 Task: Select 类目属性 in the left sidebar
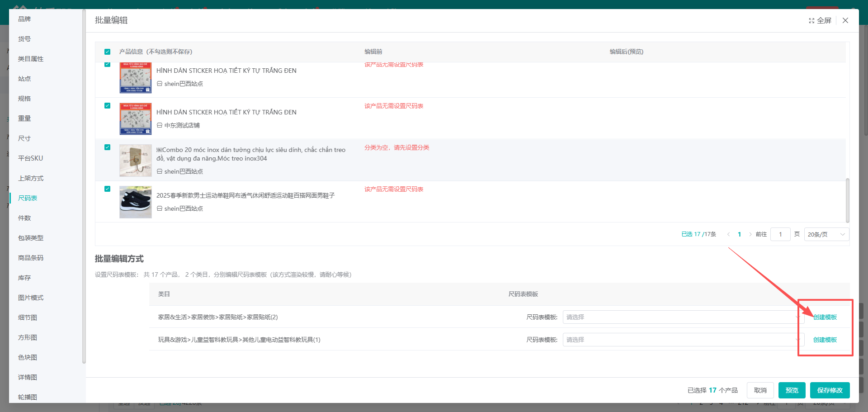coord(31,59)
